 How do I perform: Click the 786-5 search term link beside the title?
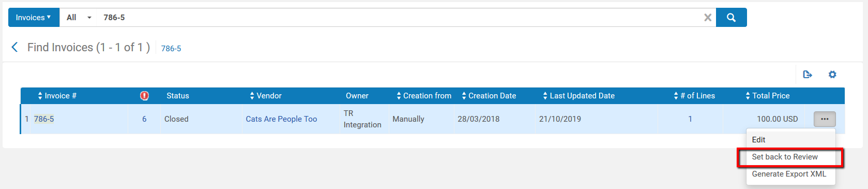171,48
